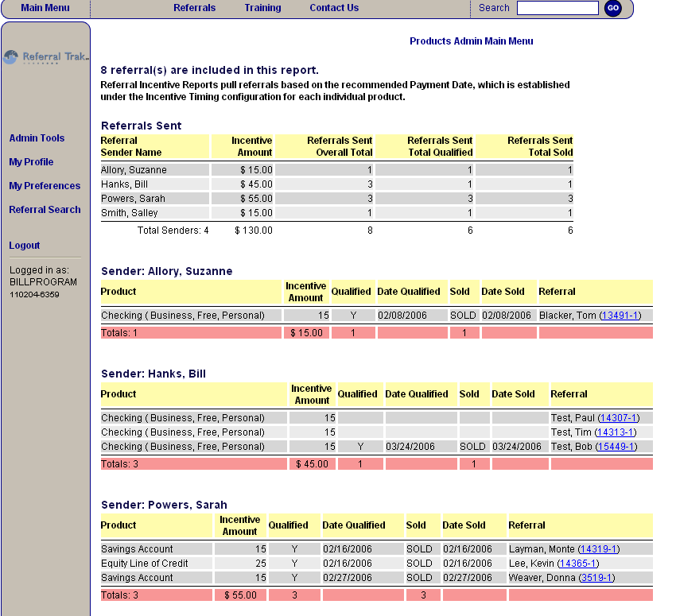Open the Main Menu item
The height and width of the screenshot is (616, 676).
[45, 8]
